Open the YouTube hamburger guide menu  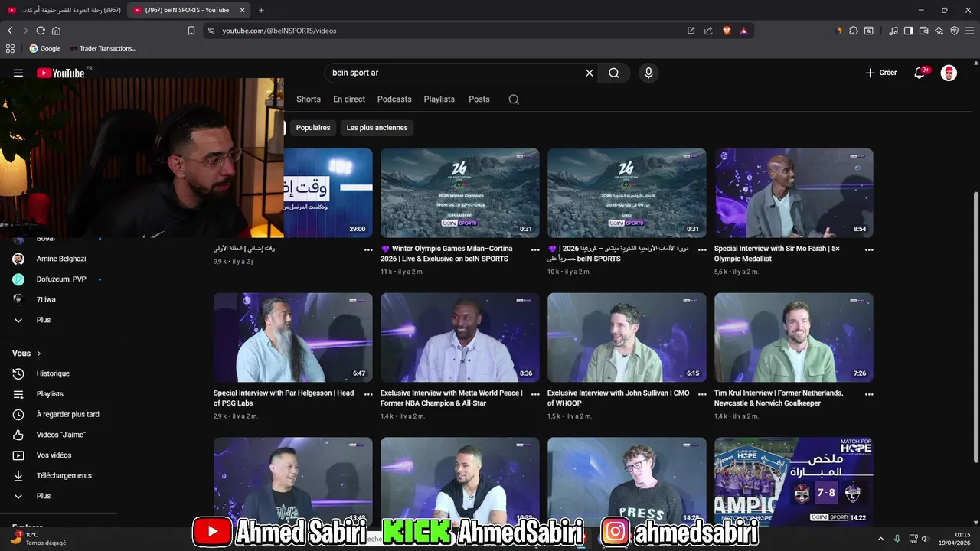tap(18, 73)
